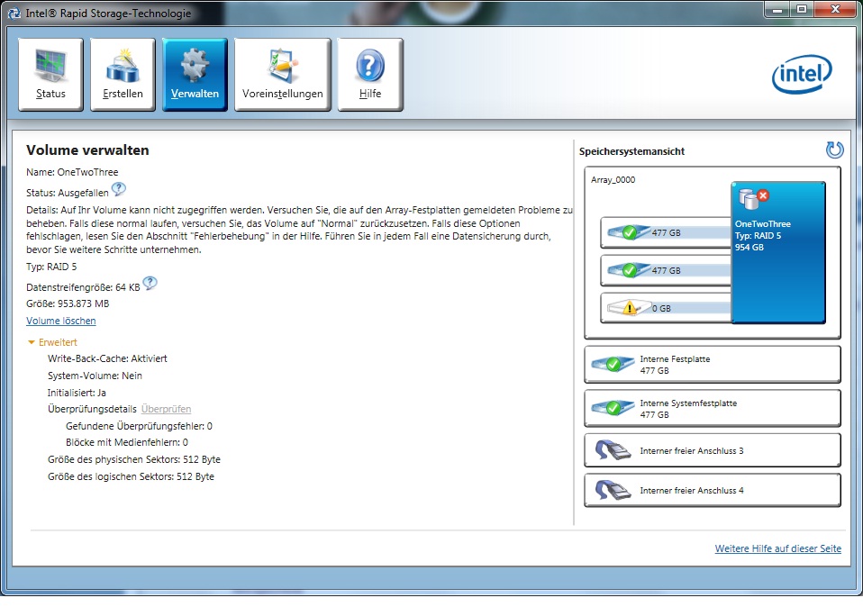Open the Hilfe tab
Screen dimensions: 863x616
tap(370, 74)
